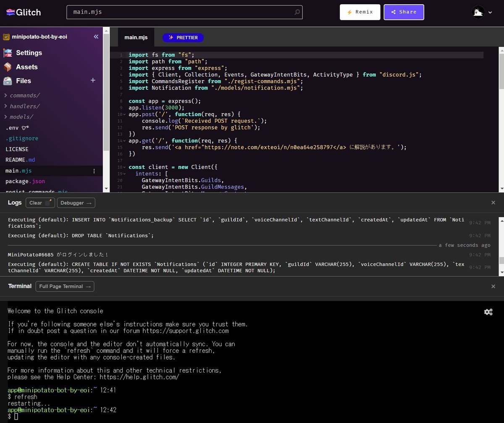Click the search magnifier in the file search bar

296,12
